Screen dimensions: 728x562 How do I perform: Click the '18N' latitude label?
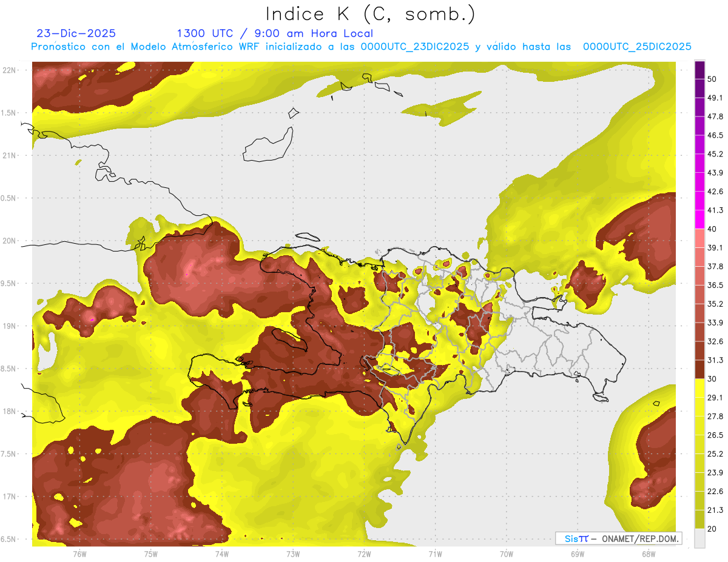tap(9, 412)
